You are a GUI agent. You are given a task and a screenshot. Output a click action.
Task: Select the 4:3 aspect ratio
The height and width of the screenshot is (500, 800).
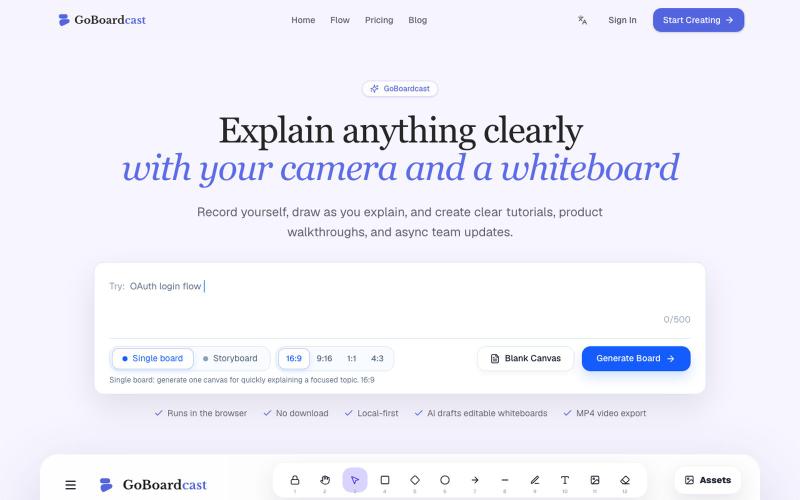378,359
